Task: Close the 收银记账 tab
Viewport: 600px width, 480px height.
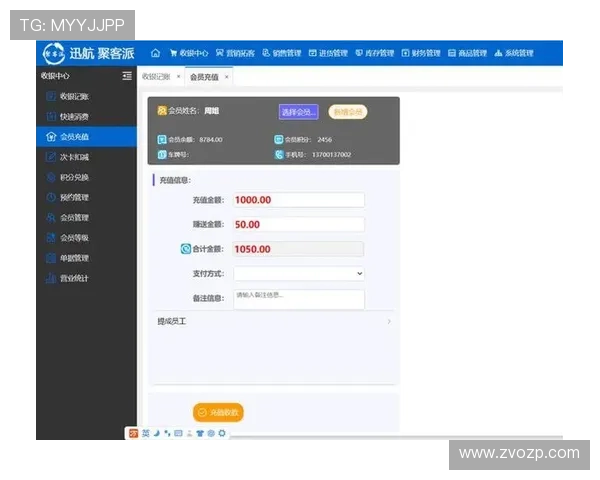Action: click(x=178, y=77)
